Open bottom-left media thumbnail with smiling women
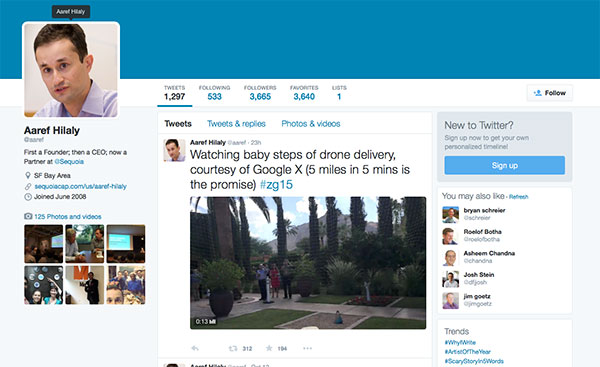The image size is (600, 367). pyautogui.click(x=44, y=285)
